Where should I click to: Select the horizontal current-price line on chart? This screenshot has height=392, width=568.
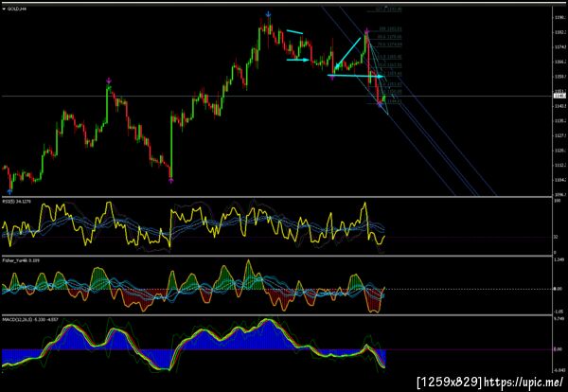pos(276,96)
